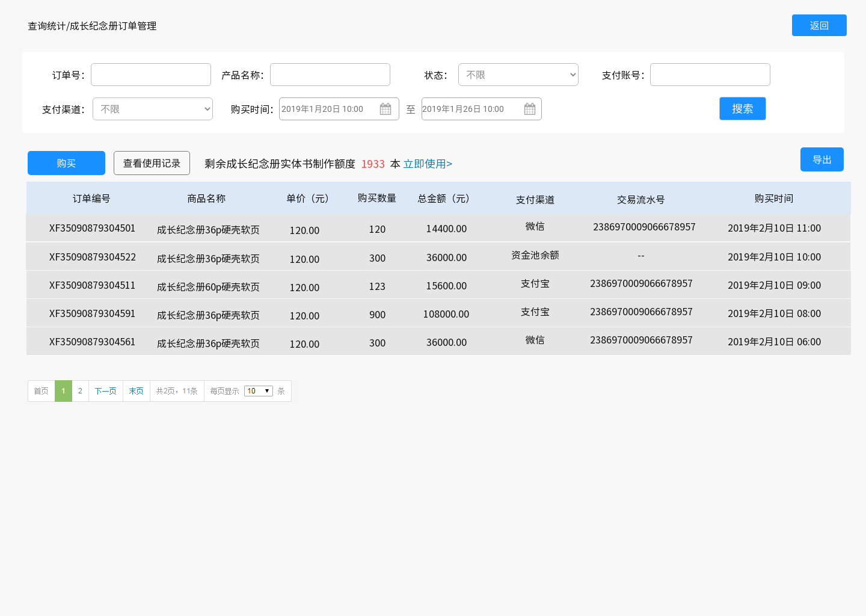This screenshot has height=616, width=866.
Task: Click purchase quantity 123
Action: point(377,287)
